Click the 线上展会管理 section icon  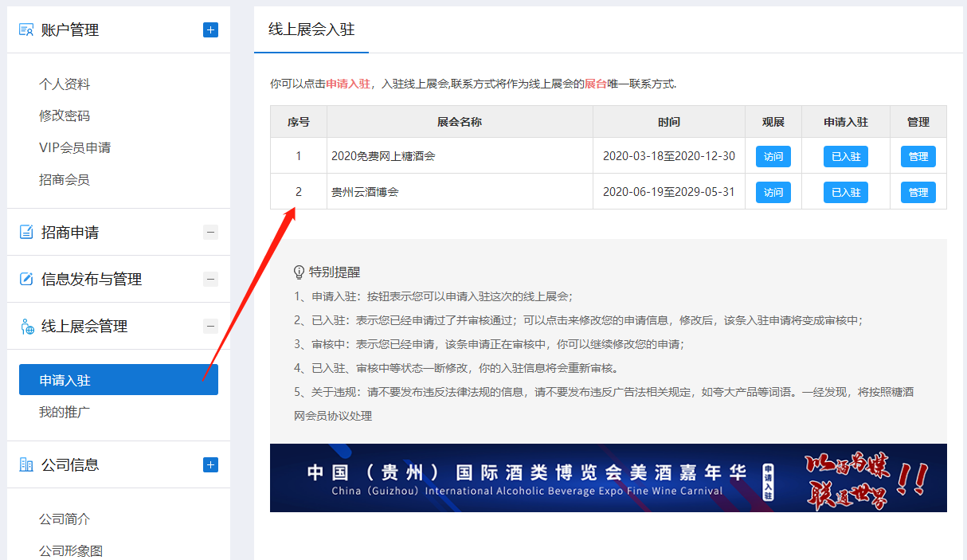coord(26,327)
